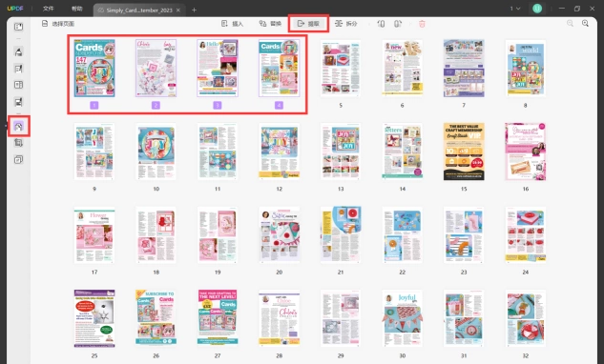Select the page 15 Craft Stash VIP thumbnail

point(464,152)
